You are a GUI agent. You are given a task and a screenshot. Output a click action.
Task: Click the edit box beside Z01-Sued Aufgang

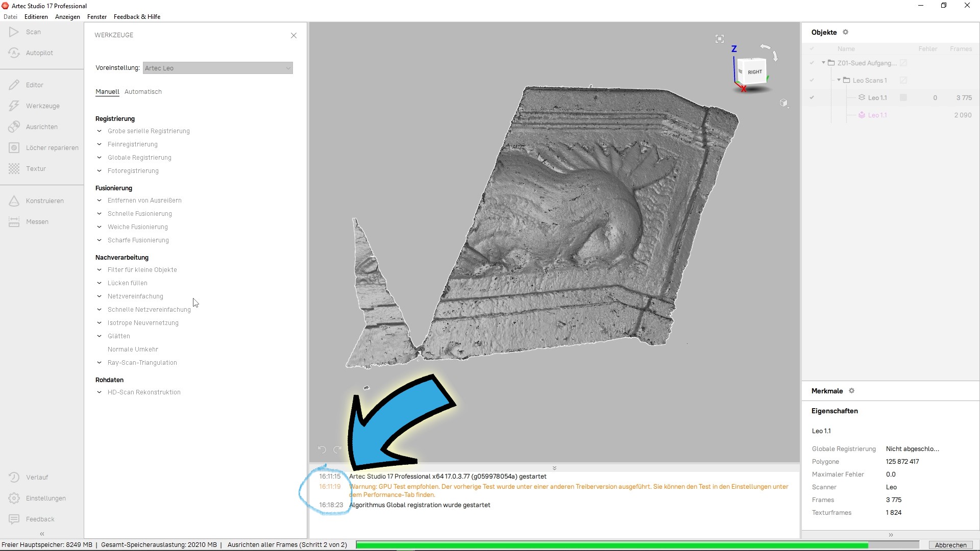coord(903,63)
